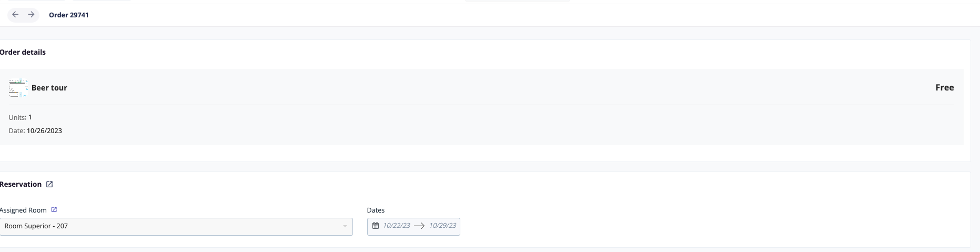Open the Reservation external link icon
980x252 pixels.
pos(49,184)
